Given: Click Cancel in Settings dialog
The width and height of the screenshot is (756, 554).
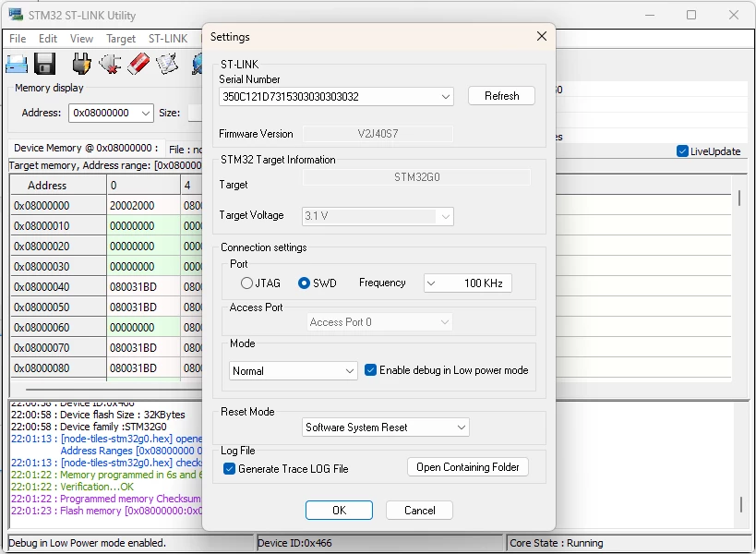Looking at the screenshot, I should (419, 510).
